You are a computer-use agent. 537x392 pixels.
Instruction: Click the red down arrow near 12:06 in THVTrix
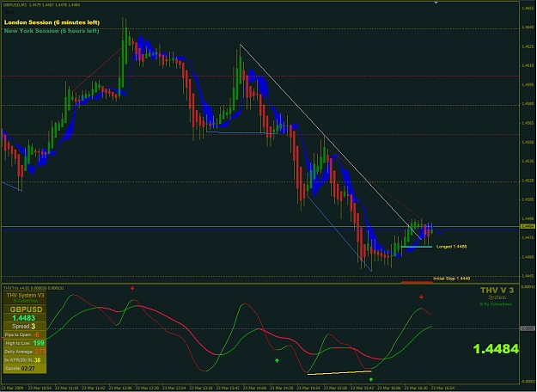click(x=132, y=288)
